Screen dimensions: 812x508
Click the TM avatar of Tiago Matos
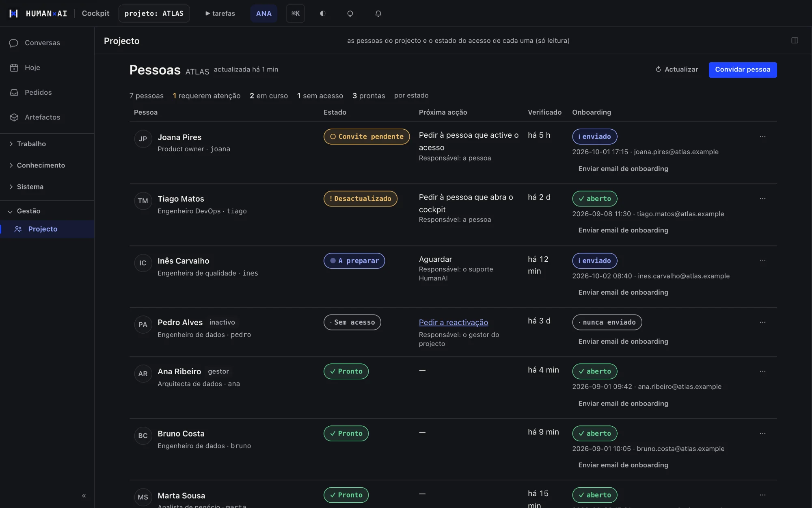click(143, 201)
